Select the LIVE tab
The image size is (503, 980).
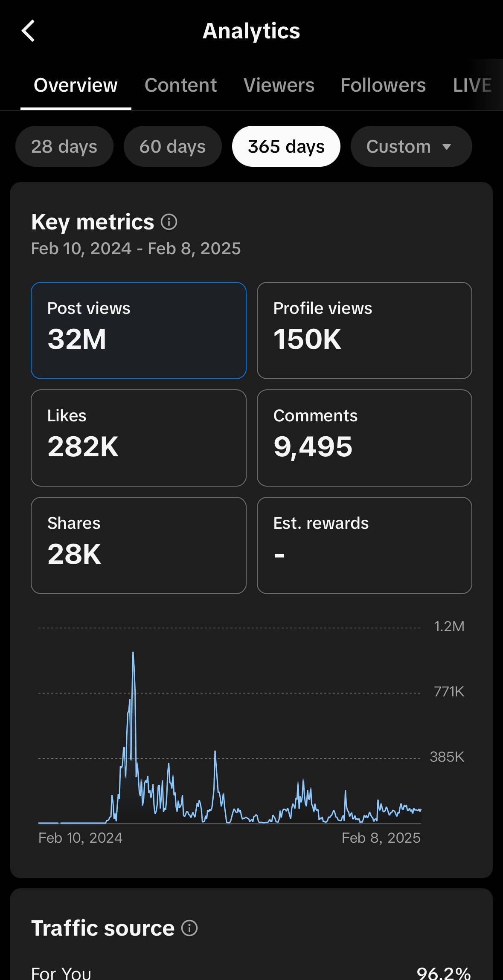[x=472, y=85]
